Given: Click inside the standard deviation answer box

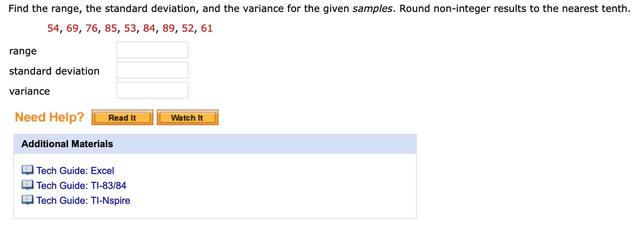Looking at the screenshot, I should [x=152, y=70].
